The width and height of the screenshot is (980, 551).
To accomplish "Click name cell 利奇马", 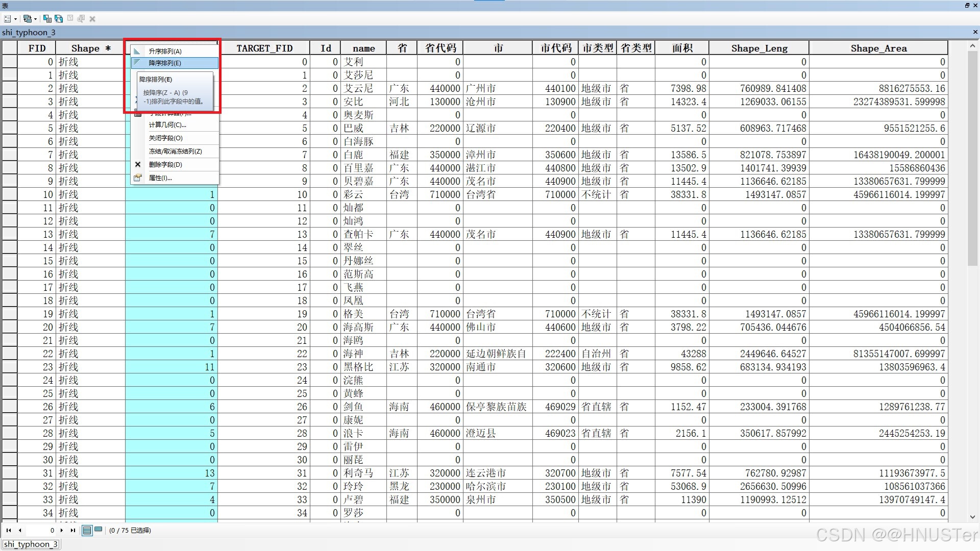I will coord(363,473).
